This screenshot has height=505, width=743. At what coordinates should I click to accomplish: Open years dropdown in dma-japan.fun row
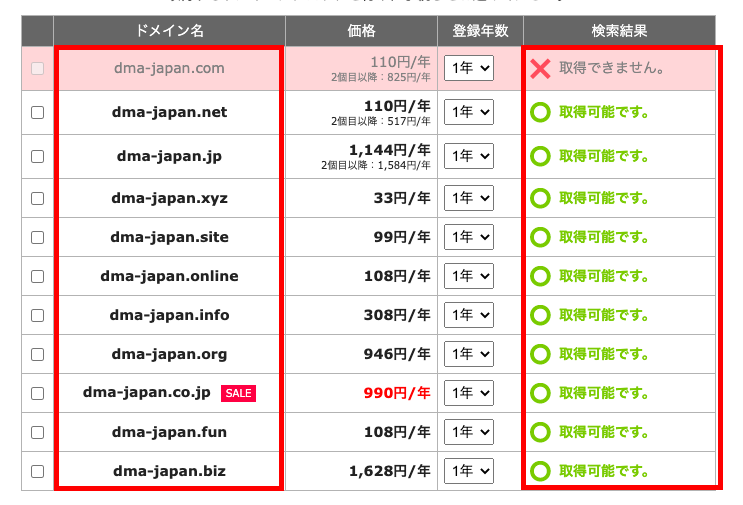click(x=469, y=432)
